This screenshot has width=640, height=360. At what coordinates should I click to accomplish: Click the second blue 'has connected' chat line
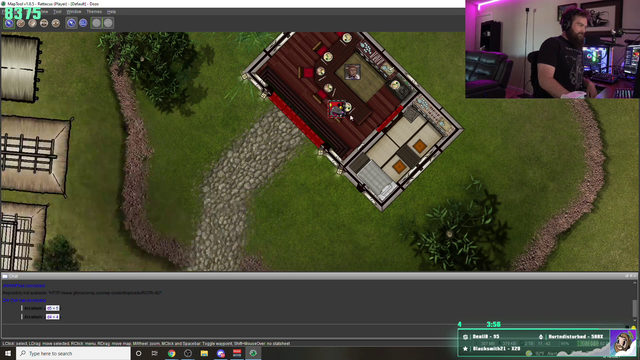pyautogui.click(x=24, y=300)
